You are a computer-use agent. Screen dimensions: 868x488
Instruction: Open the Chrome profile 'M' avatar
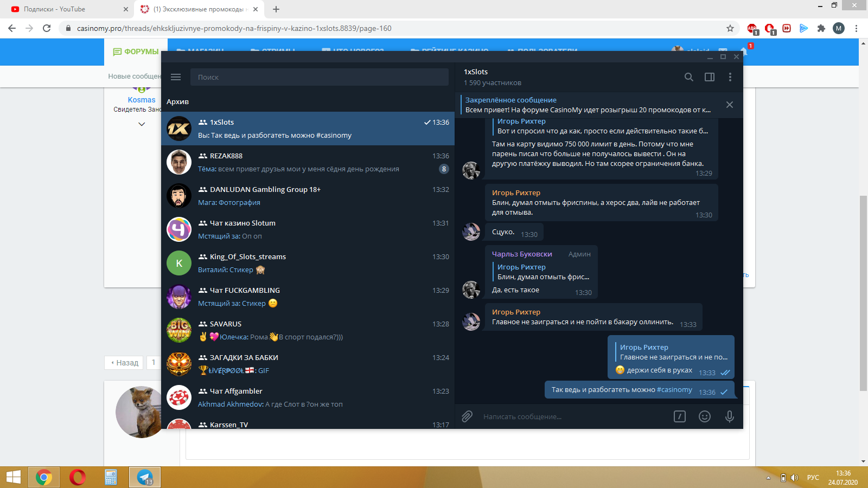(839, 28)
